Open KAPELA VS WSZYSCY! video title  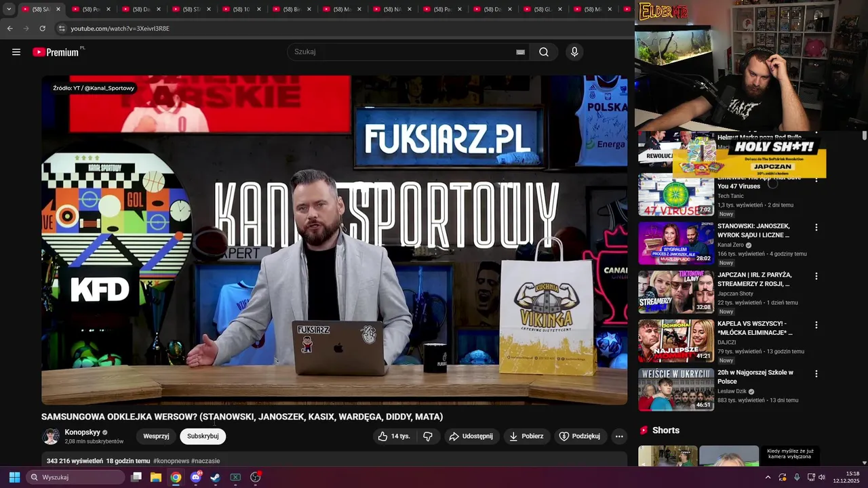click(x=755, y=328)
